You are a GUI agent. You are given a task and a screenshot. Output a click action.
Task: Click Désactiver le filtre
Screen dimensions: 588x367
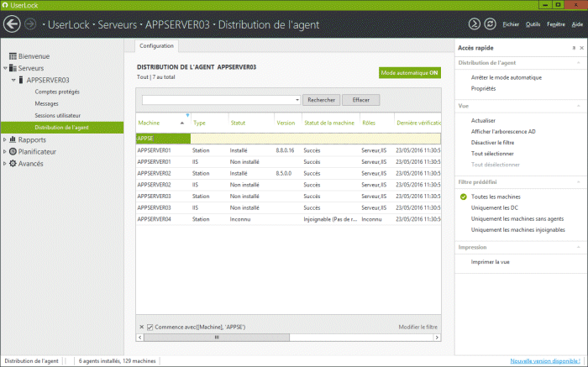click(x=492, y=143)
